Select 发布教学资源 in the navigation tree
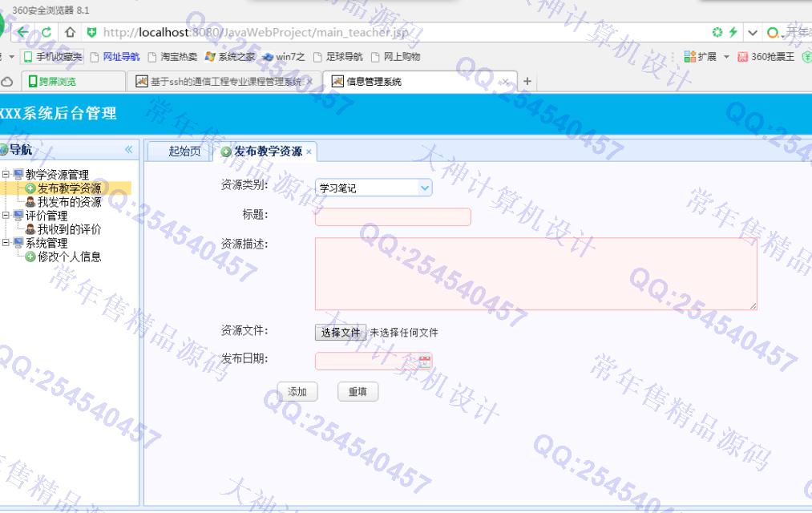812x513 pixels. 70,188
